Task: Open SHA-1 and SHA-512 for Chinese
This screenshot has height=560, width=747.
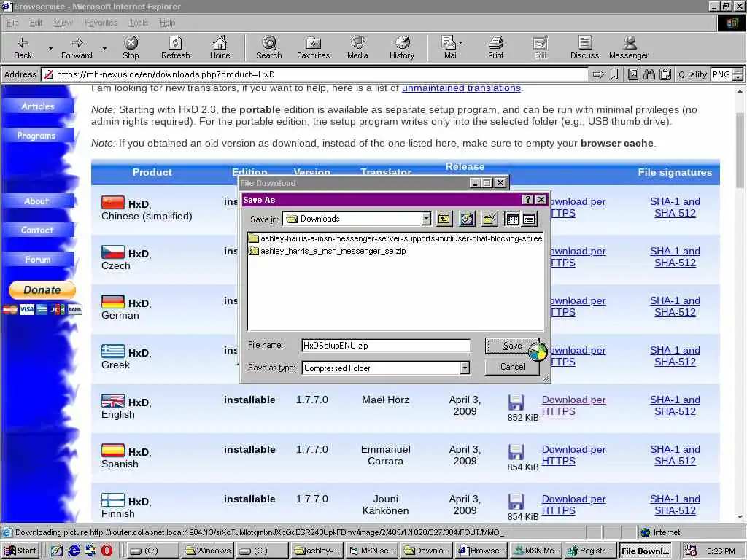Action: (675, 207)
